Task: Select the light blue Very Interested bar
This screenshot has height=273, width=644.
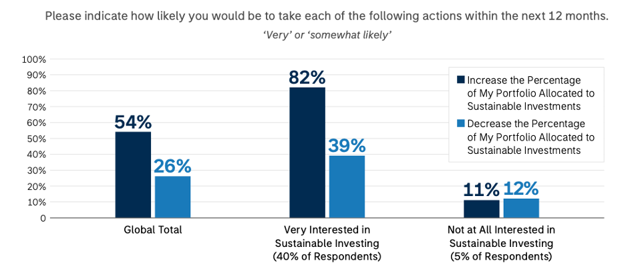Action: click(x=347, y=187)
